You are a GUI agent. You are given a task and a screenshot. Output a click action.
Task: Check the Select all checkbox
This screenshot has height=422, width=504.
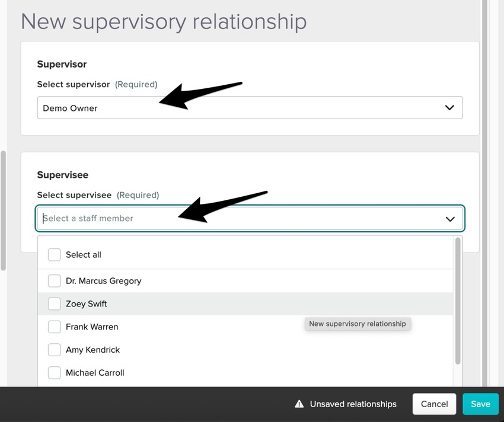coord(55,255)
